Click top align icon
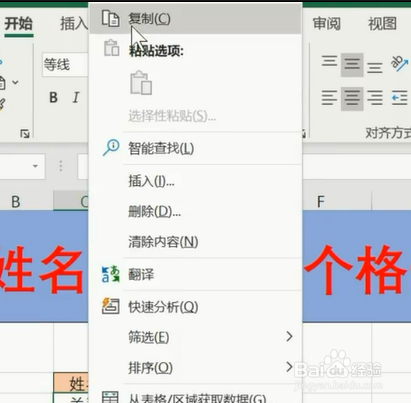The width and height of the screenshot is (411, 403). click(x=329, y=61)
